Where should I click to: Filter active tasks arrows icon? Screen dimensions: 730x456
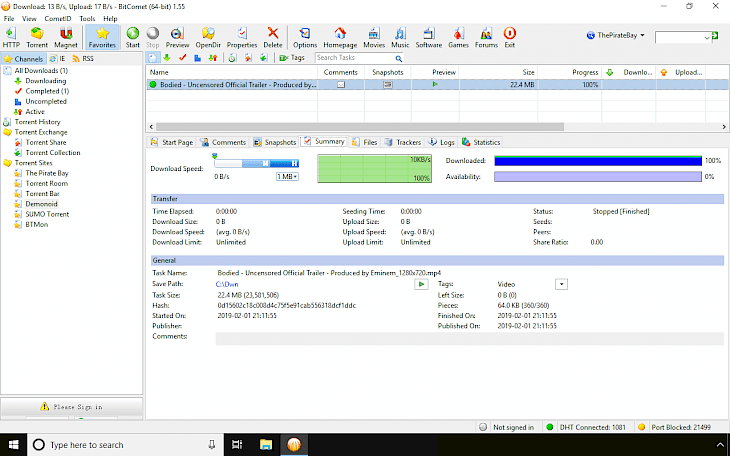click(213, 58)
